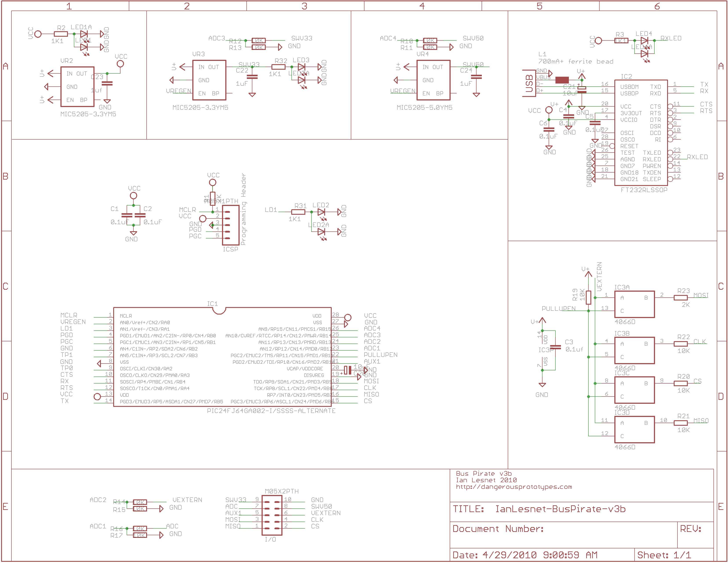The width and height of the screenshot is (728, 564).
Task: Select the VR2 voltage regulator symbol
Action: [x=77, y=87]
